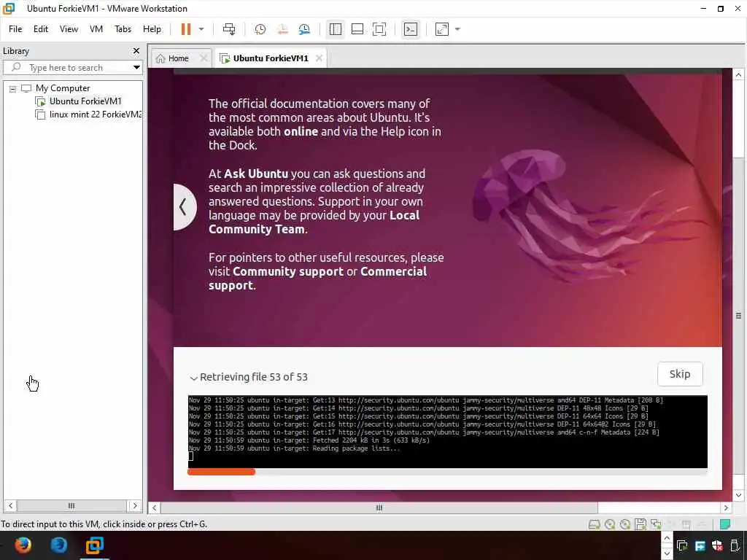The image size is (747, 560).
Task: Open the blue browser icon in taskbar
Action: (x=58, y=545)
